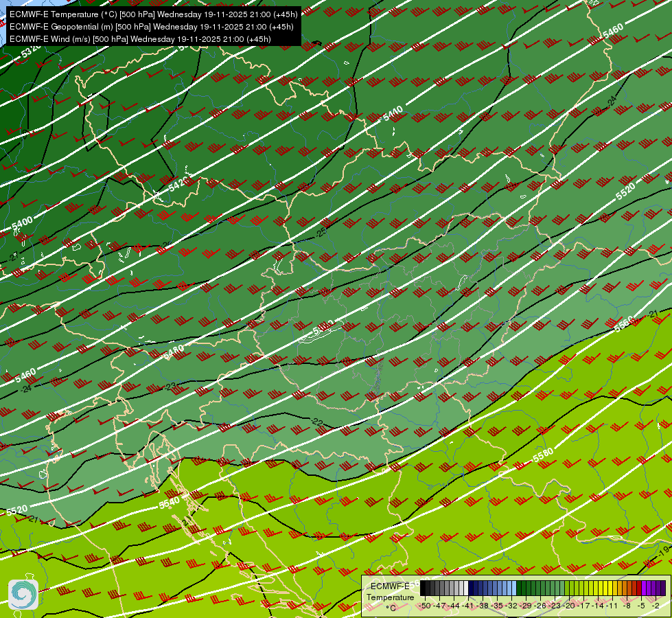This screenshot has width=672, height=618.
Task: Click the legend value -44
Action: click(454, 606)
